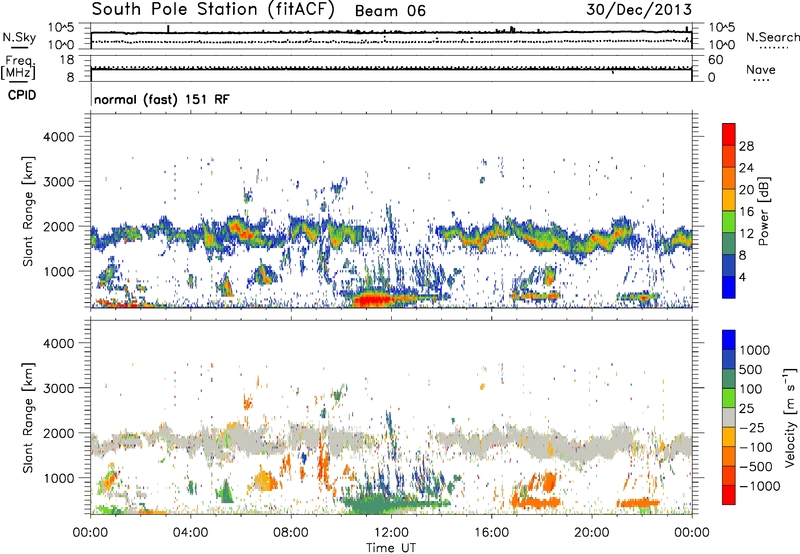Click the strong red echo near 11:00 in power panel
The width and height of the screenshot is (800, 554).
[375, 300]
